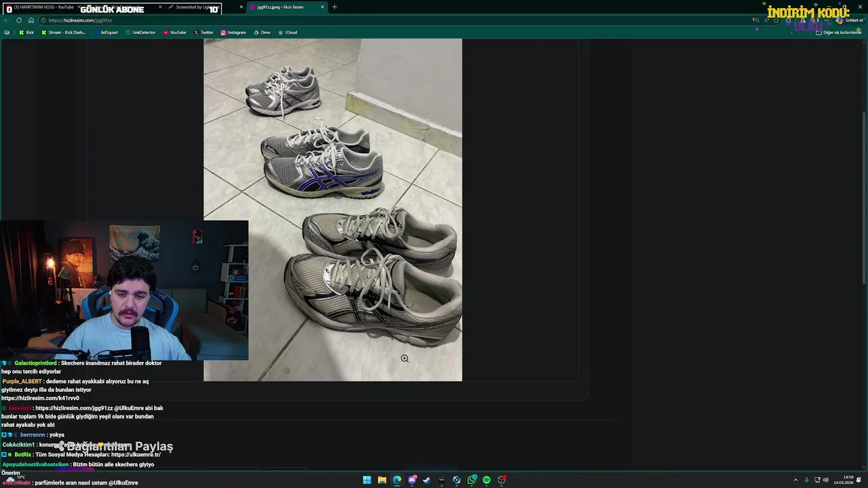Open browser home page
Image resolution: width=868 pixels, height=488 pixels.
31,20
